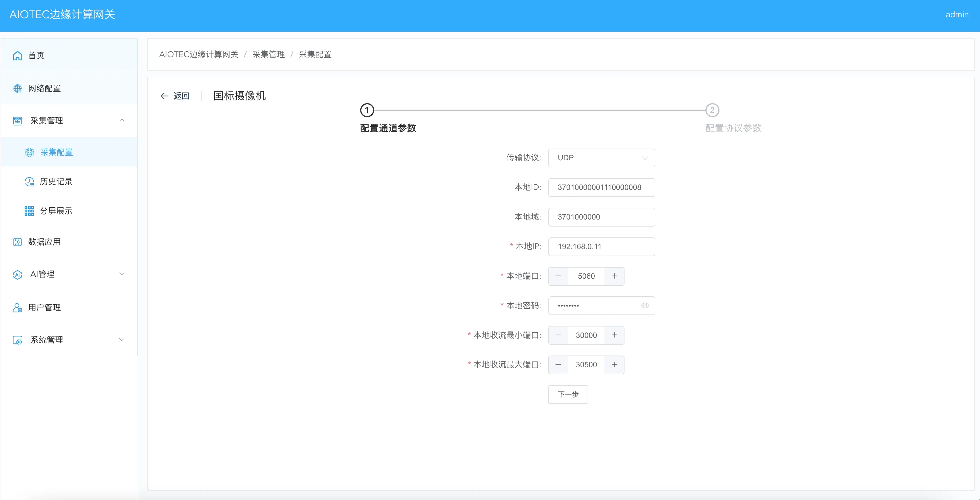Decrease 本地收流最大端口 with minus button

click(x=558, y=365)
